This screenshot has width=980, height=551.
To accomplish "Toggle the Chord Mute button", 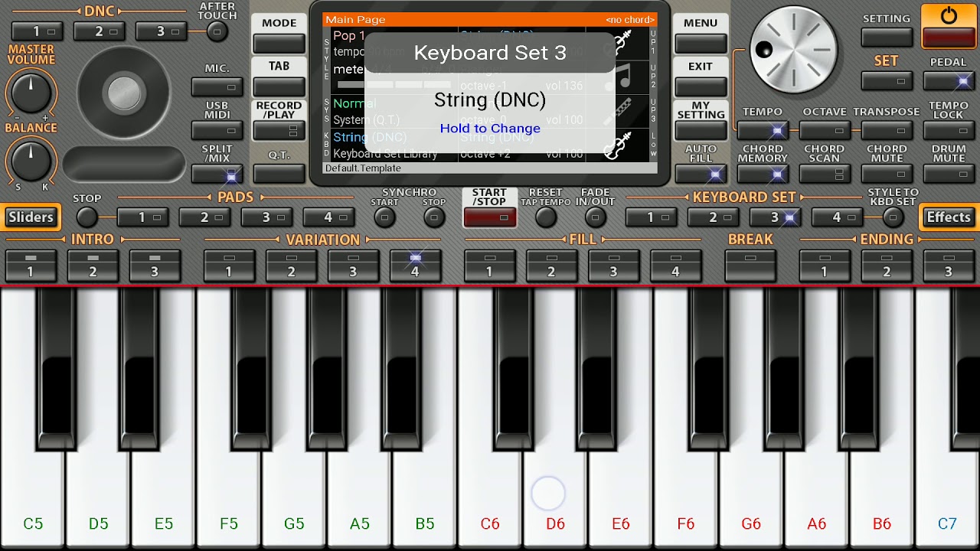I will [887, 174].
